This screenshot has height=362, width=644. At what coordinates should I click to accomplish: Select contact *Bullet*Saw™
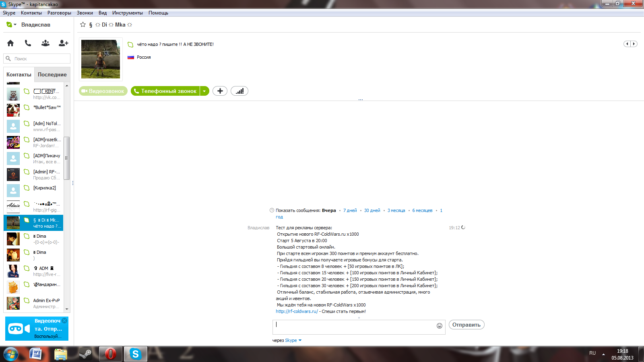pos(34,110)
